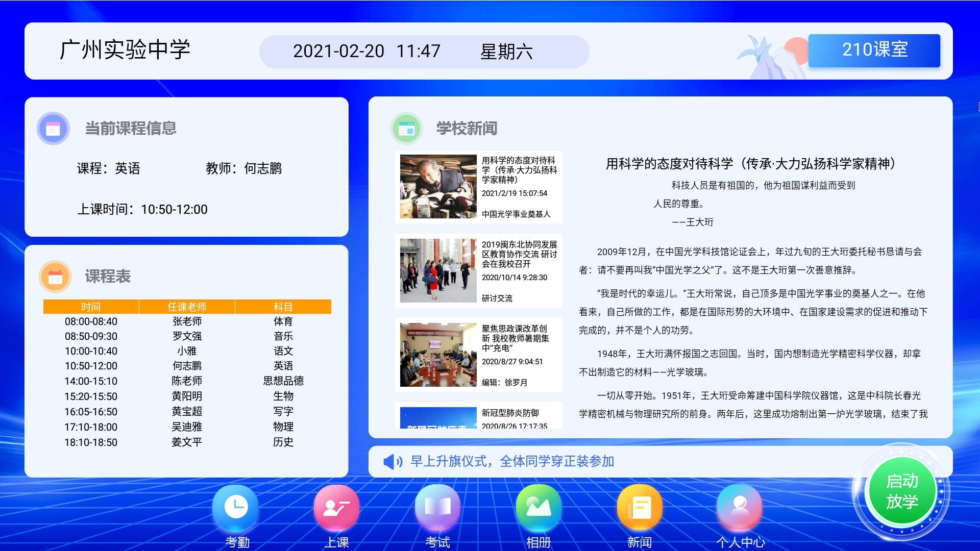
Task: Open the 上课 class icon
Action: click(336, 507)
